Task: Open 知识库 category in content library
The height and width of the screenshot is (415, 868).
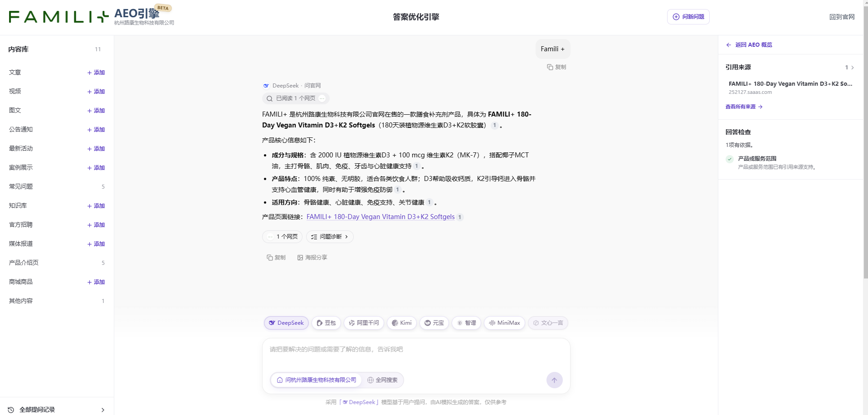Action: point(18,205)
